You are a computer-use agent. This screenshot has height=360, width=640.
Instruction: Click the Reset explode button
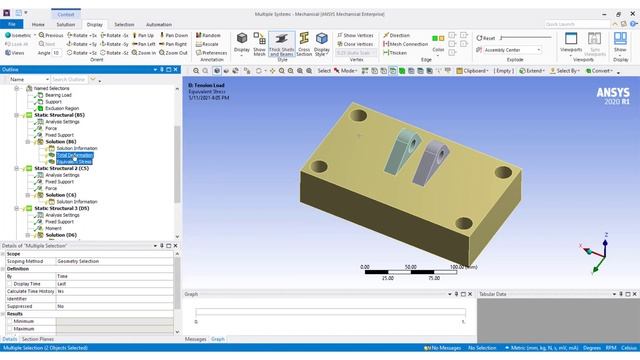click(x=486, y=38)
